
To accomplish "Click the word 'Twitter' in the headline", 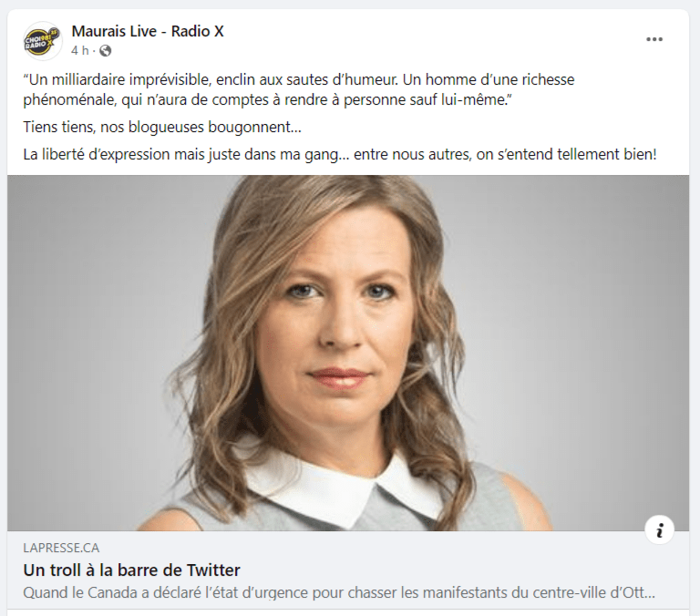I will [213, 570].
